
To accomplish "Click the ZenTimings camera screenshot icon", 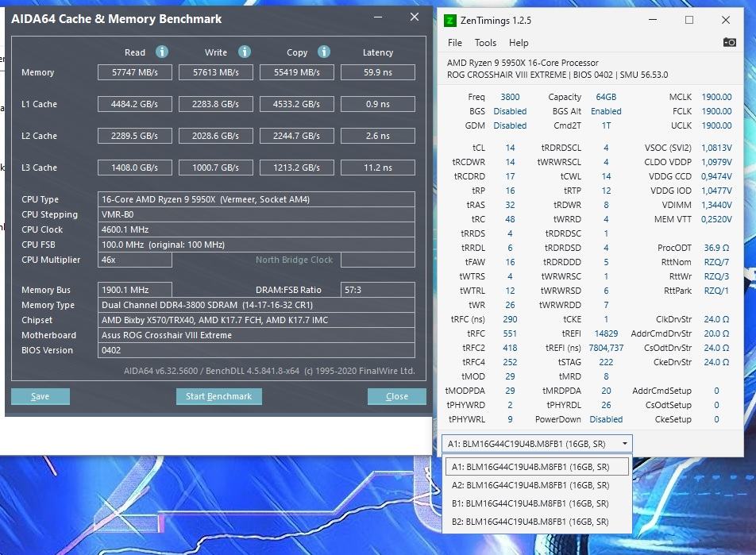I will tap(730, 42).
